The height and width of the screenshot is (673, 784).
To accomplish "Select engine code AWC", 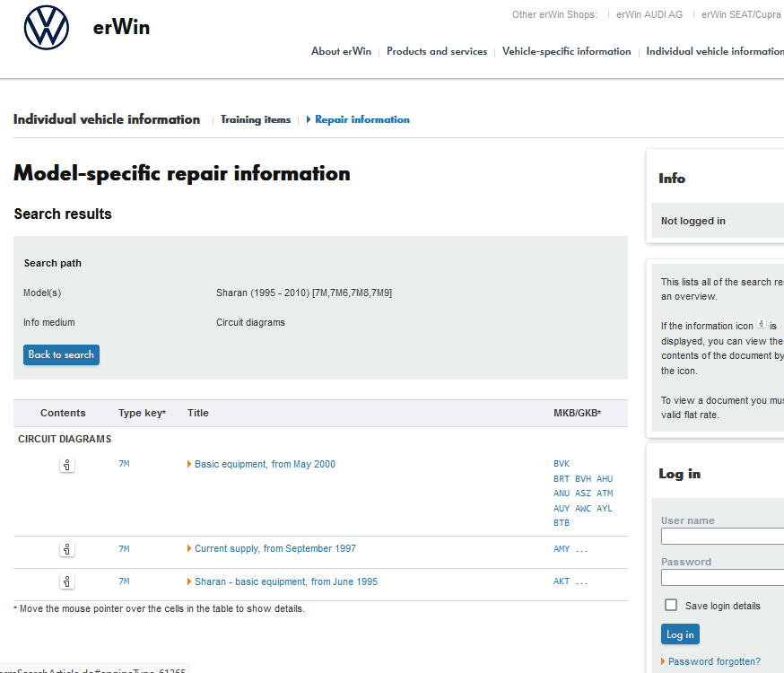I will pyautogui.click(x=583, y=508).
